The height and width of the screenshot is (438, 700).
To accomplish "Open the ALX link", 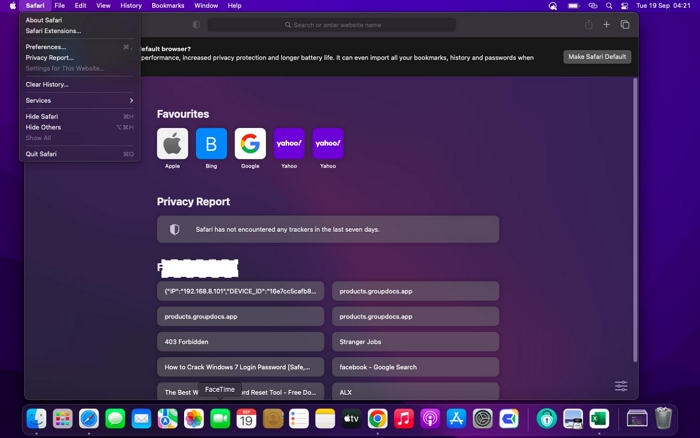I will pyautogui.click(x=415, y=391).
